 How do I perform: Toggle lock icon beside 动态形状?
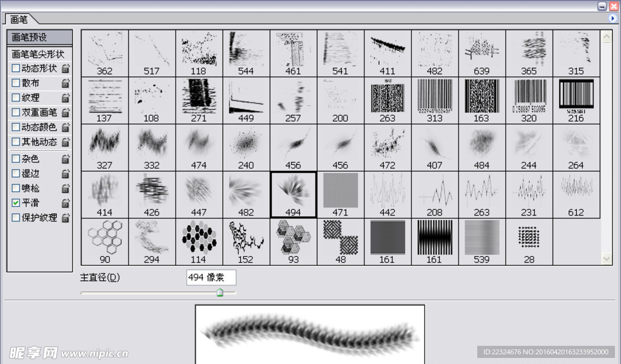pyautogui.click(x=65, y=68)
